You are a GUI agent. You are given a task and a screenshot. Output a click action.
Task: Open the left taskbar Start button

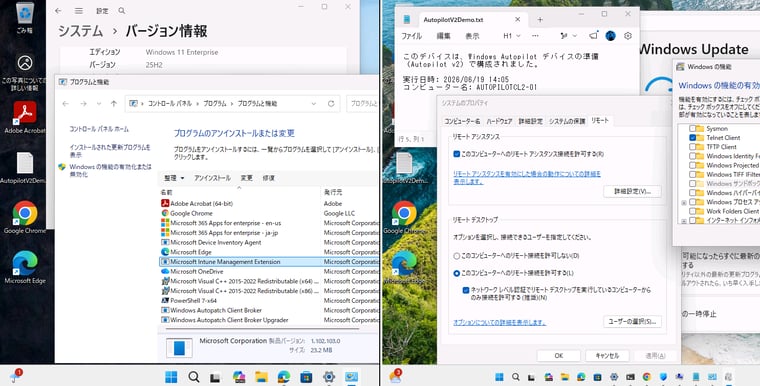[171, 377]
